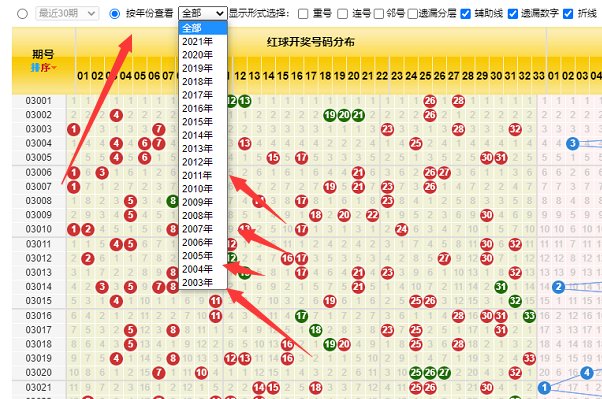
Task: Choose 2020年 in the year list
Action: 203,55
